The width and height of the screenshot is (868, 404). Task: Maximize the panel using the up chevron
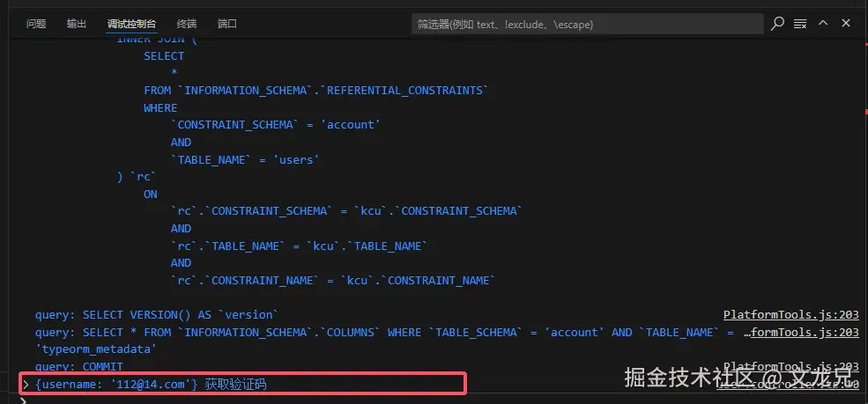823,23
